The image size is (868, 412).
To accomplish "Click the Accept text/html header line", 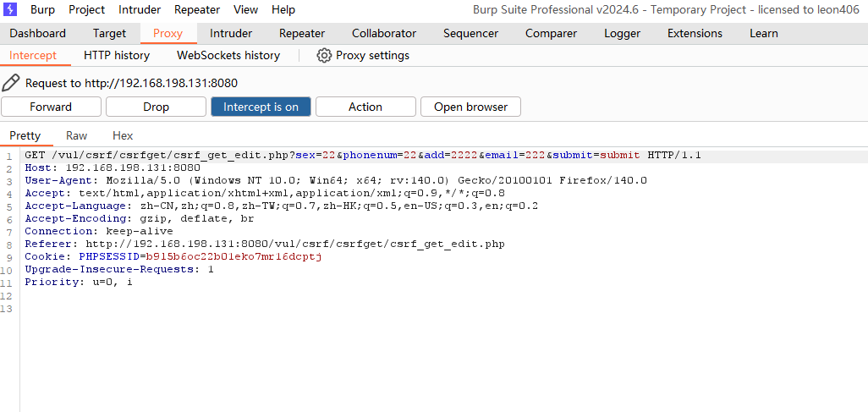I will click(x=265, y=193).
